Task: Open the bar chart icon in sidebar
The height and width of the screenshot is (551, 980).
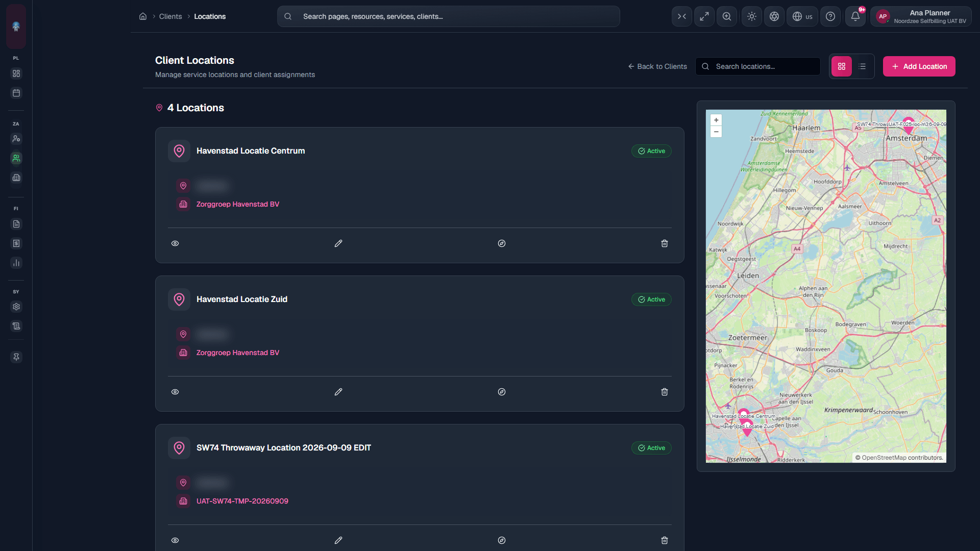Action: point(16,263)
